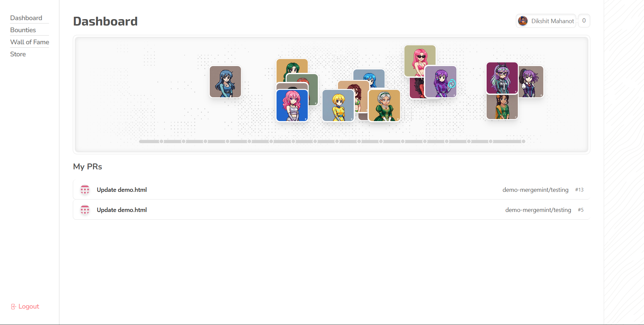644x325 pixels.
Task: Select the bunny-eared girl with glasses card
Action: pos(502,78)
